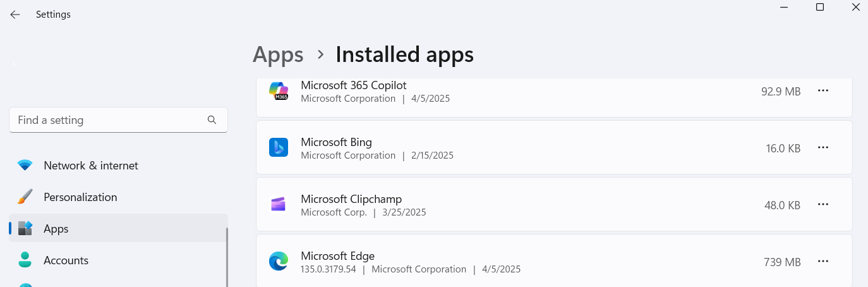Click the Apps breadcrumb link
The width and height of the screenshot is (868, 287).
tap(278, 55)
